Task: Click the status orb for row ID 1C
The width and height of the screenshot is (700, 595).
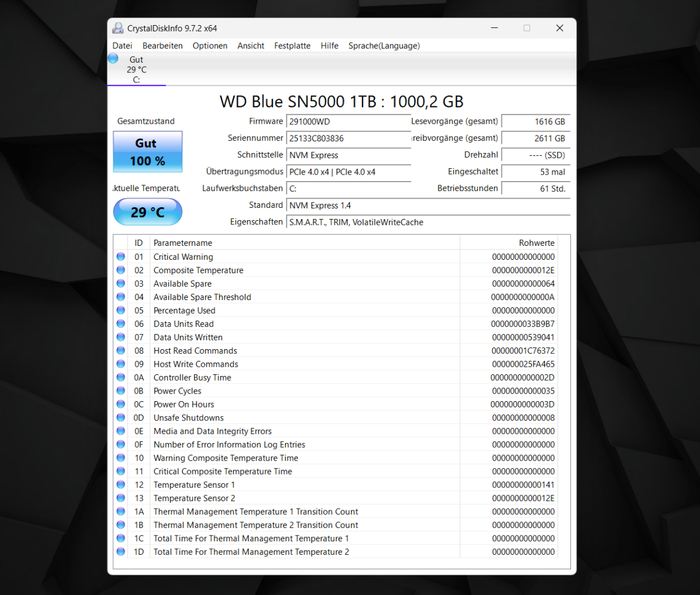Action: point(120,538)
